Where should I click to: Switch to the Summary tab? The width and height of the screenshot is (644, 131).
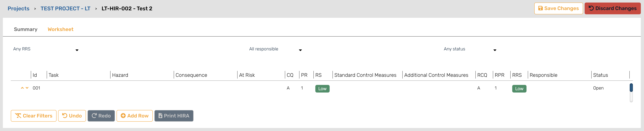click(x=26, y=29)
